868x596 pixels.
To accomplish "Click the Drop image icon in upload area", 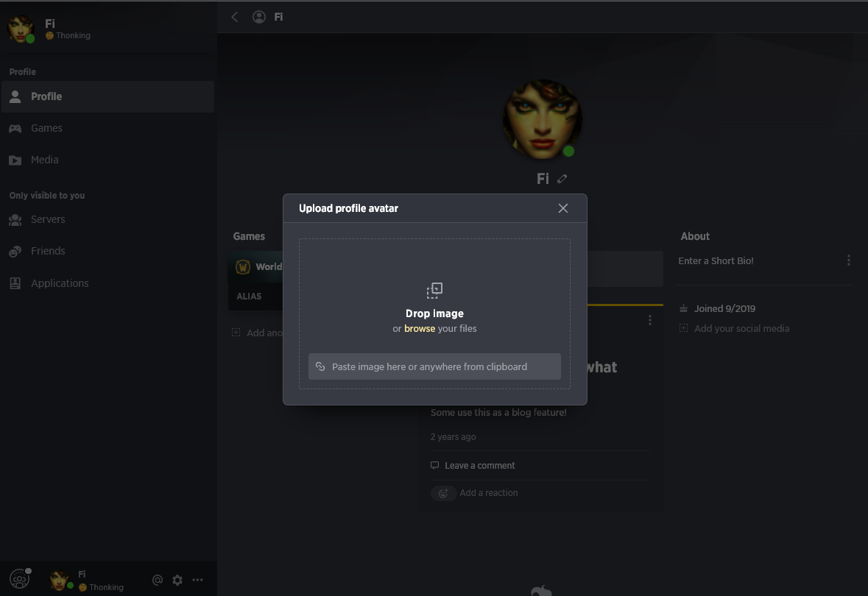I will pyautogui.click(x=434, y=291).
